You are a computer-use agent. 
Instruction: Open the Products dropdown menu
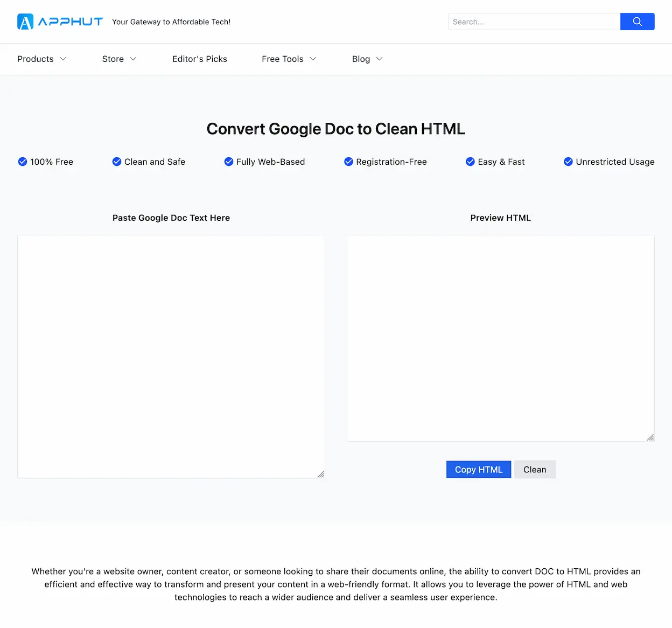click(x=41, y=59)
